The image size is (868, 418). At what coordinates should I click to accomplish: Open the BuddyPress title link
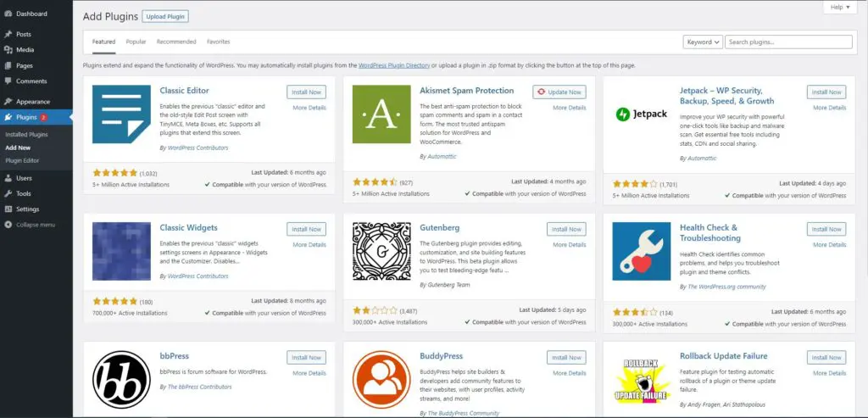pyautogui.click(x=441, y=356)
